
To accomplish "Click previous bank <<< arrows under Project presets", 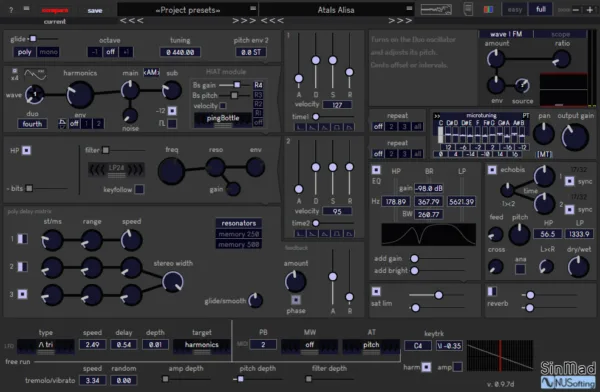I will coord(132,21).
